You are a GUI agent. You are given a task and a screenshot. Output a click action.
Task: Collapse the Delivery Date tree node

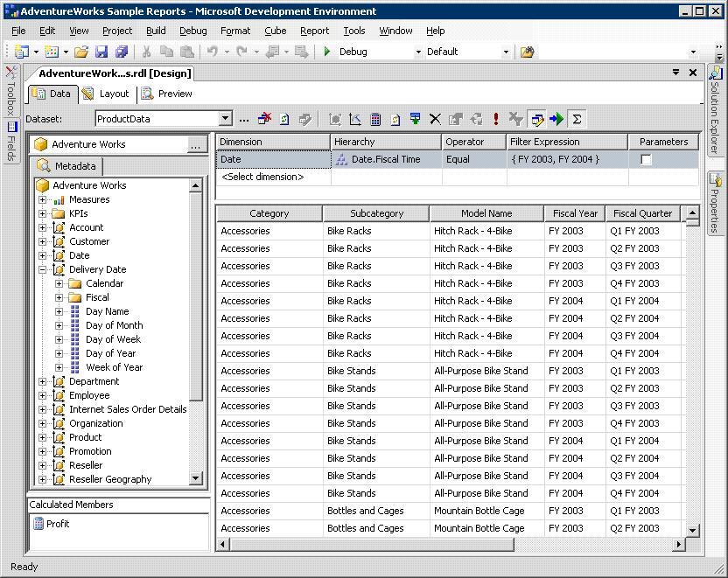tap(42, 269)
